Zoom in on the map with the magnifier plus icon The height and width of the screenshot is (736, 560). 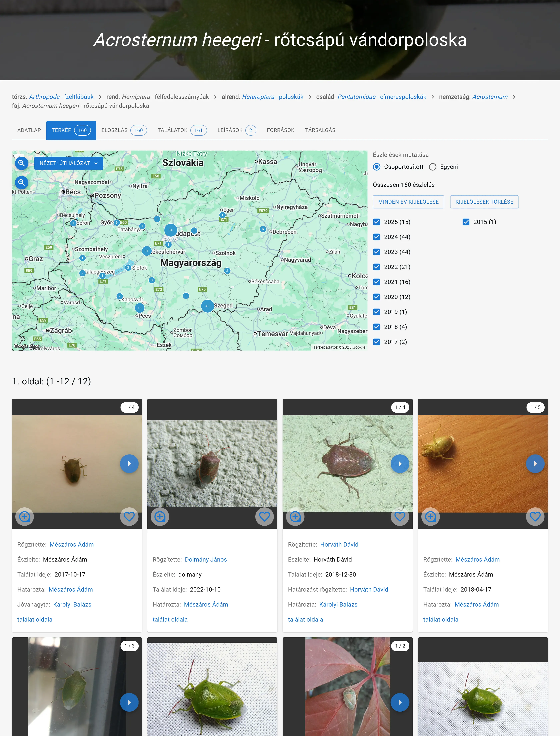pyautogui.click(x=21, y=163)
